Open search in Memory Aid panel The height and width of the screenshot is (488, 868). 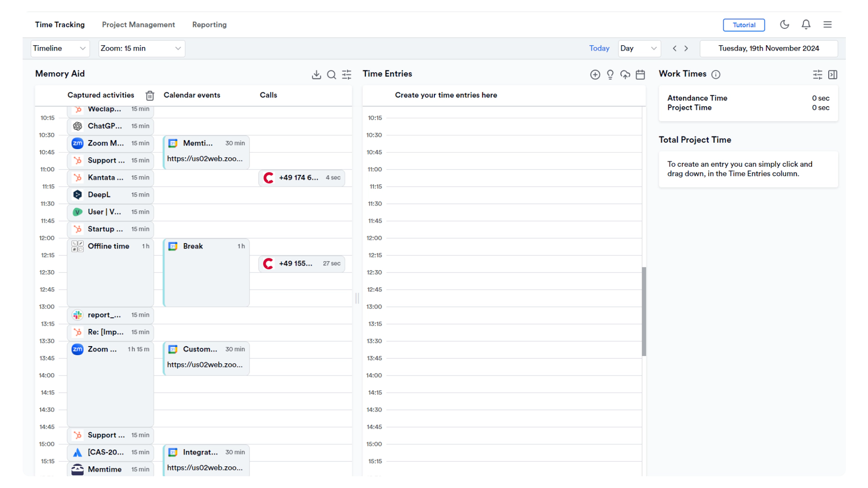click(331, 75)
